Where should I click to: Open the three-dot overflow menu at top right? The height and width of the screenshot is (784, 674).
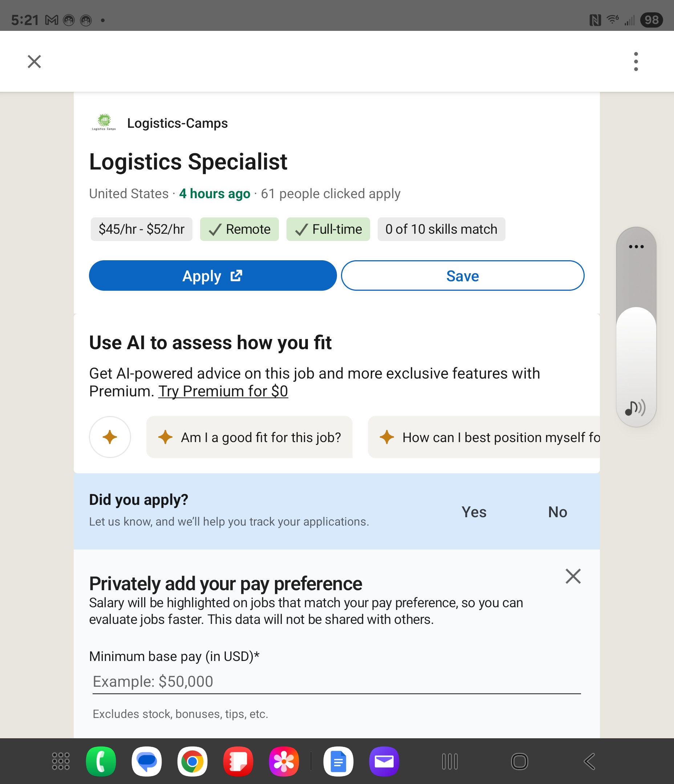coord(636,61)
